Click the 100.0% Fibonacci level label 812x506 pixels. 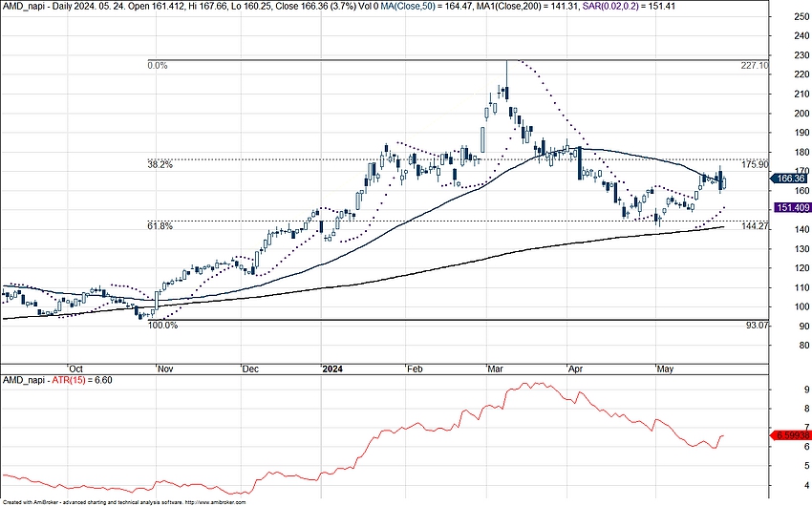(162, 325)
